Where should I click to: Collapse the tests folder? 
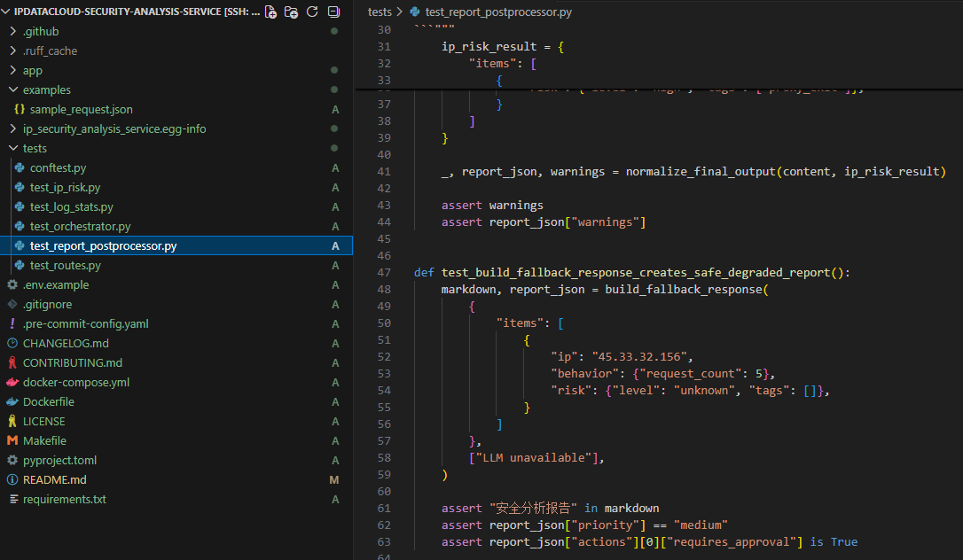tap(13, 149)
